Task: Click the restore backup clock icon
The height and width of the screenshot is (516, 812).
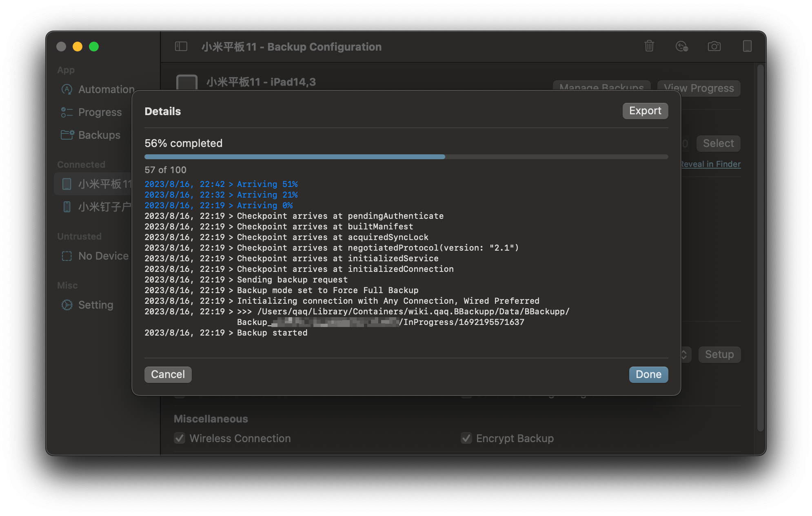Action: [681, 46]
